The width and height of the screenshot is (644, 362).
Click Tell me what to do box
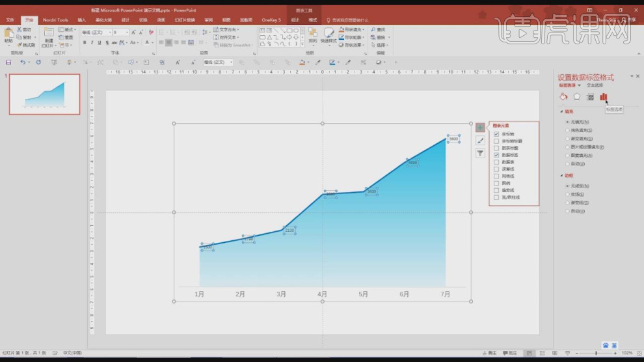tap(347, 20)
